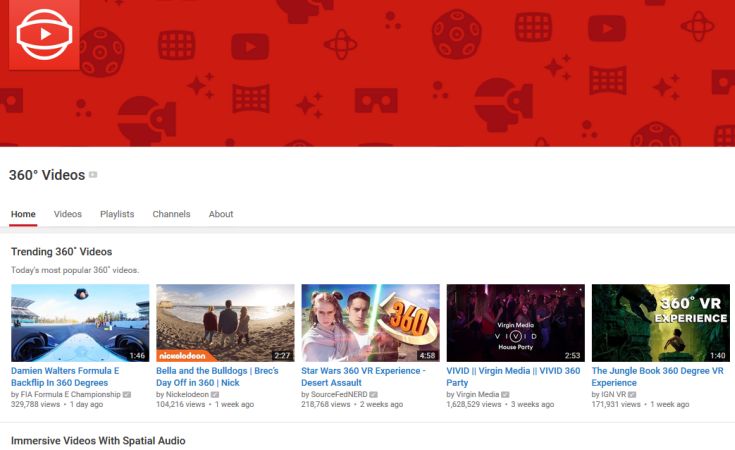This screenshot has height=450, width=735.
Task: Open title link The Jungle Book 360 Degree VR
Action: [658, 376]
